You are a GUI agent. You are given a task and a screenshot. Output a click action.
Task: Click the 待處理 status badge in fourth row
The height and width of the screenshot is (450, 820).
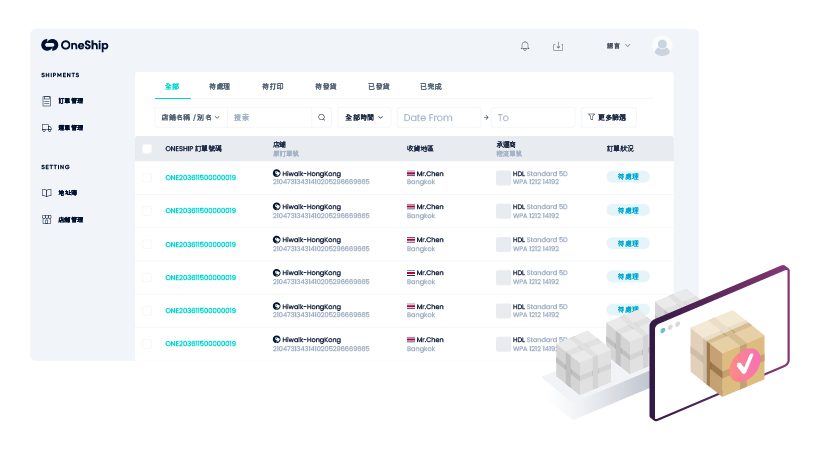tap(628, 276)
